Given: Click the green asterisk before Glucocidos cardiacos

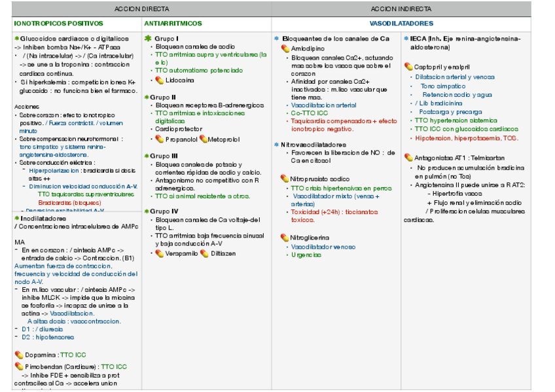Looking at the screenshot, I should point(16,39).
